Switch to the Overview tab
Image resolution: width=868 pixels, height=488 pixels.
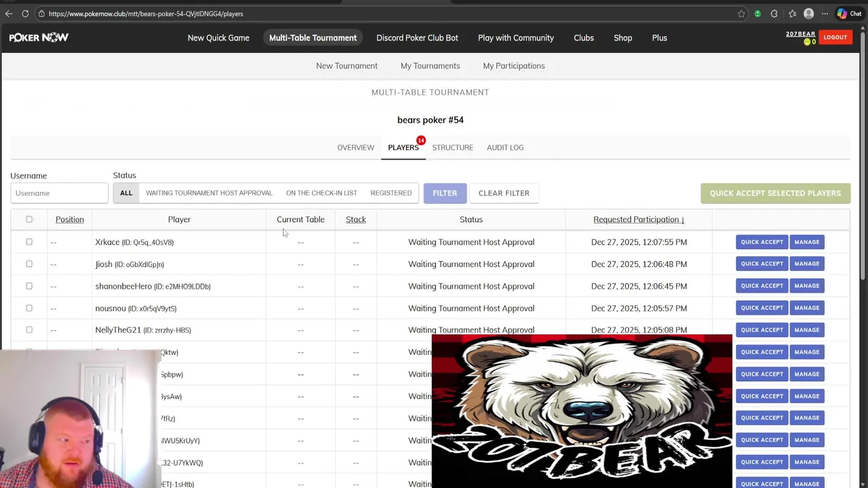point(355,148)
